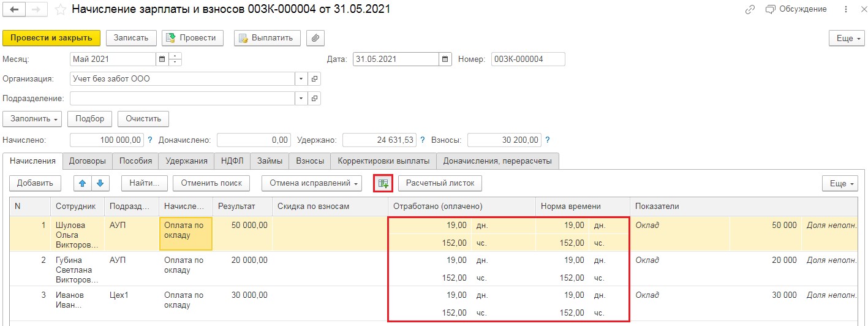This screenshot has height=326, width=868.
Task: Switch to the НДФЛ tab
Action: [x=232, y=161]
